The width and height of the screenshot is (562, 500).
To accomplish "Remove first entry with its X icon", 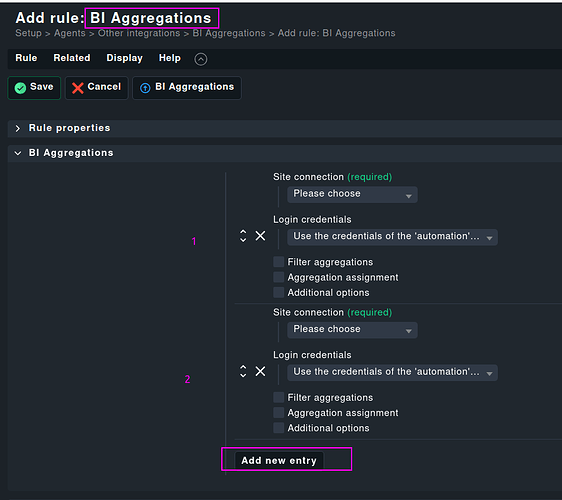I will (261, 236).
